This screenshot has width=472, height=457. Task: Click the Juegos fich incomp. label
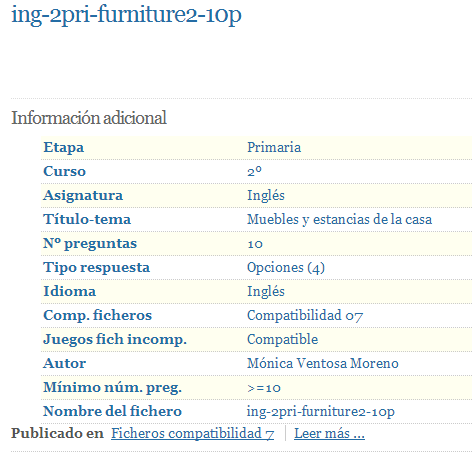point(115,339)
